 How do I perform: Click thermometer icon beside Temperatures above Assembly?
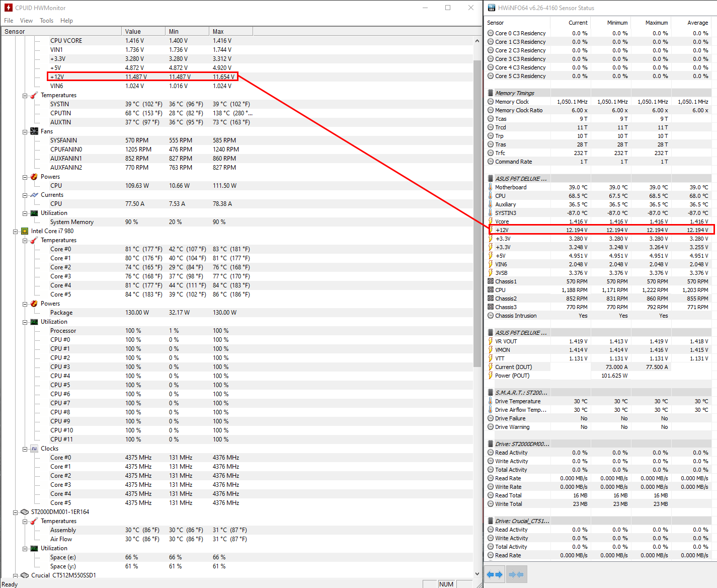[34, 521]
